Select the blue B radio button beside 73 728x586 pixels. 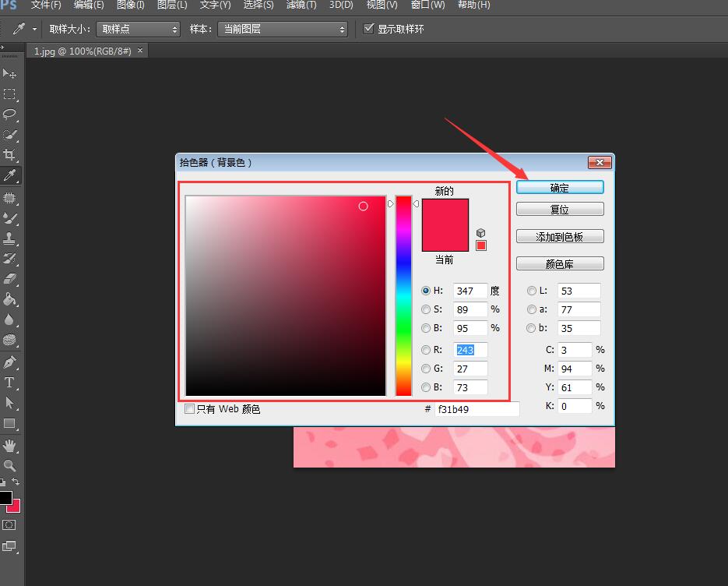[x=426, y=387]
